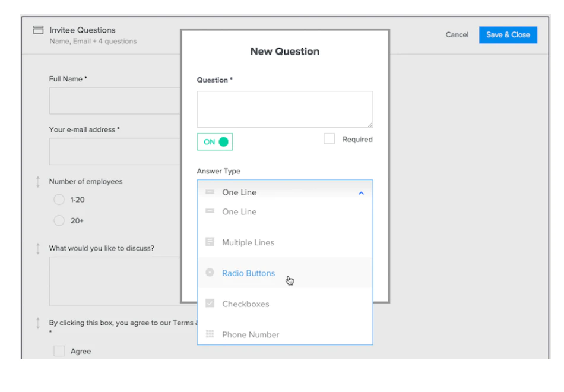The width and height of the screenshot is (564, 392).
Task: Click drag handle beside Terms agreement question
Action: tap(39, 323)
